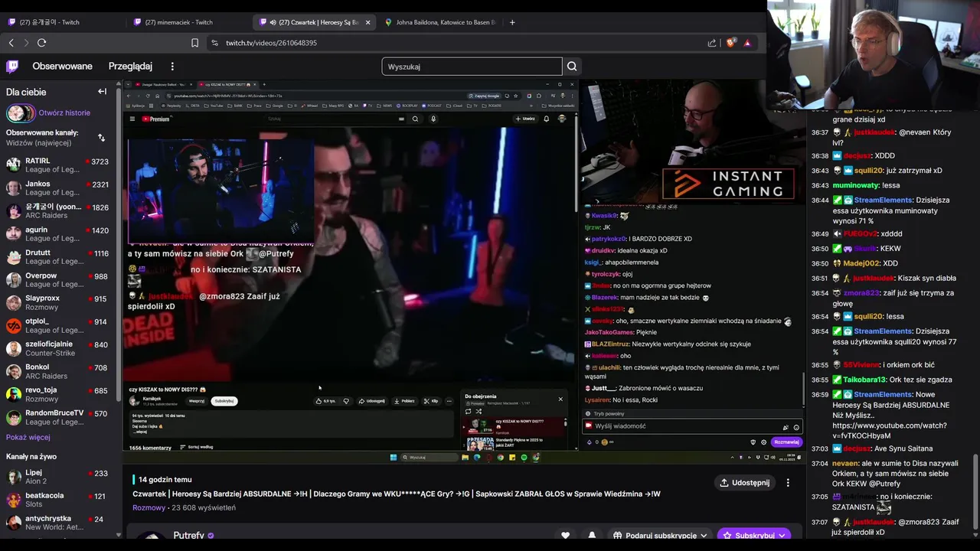The height and width of the screenshot is (551, 980).
Task: Click the search magnifier button
Action: tap(572, 67)
